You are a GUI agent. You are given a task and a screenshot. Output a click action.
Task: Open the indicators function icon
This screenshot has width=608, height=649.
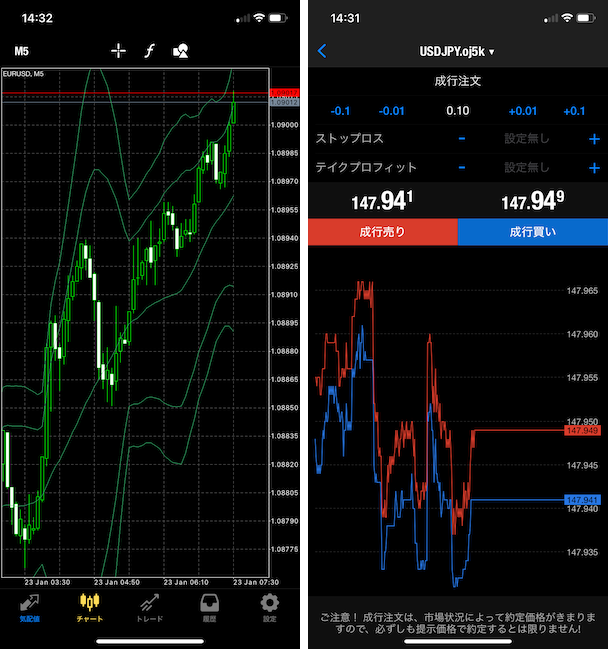[149, 51]
